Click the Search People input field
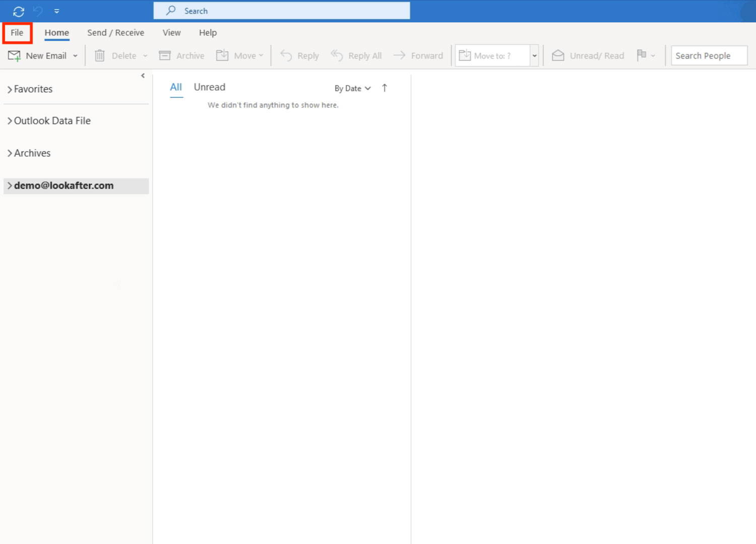This screenshot has height=544, width=756. (709, 56)
